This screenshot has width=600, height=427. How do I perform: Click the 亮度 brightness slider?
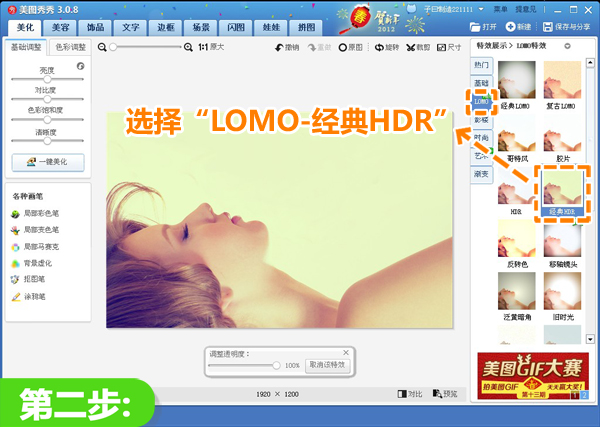[x=47, y=78]
